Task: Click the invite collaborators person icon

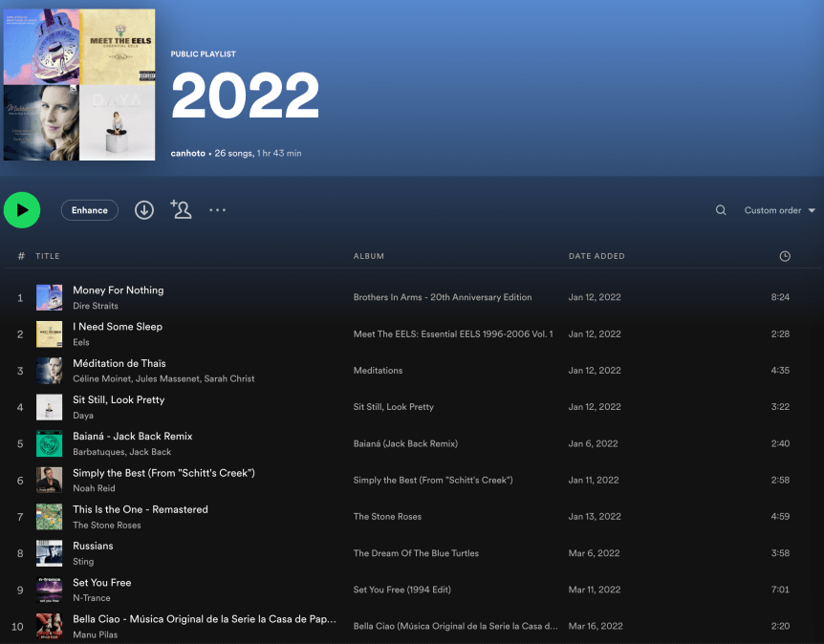Action: tap(181, 209)
